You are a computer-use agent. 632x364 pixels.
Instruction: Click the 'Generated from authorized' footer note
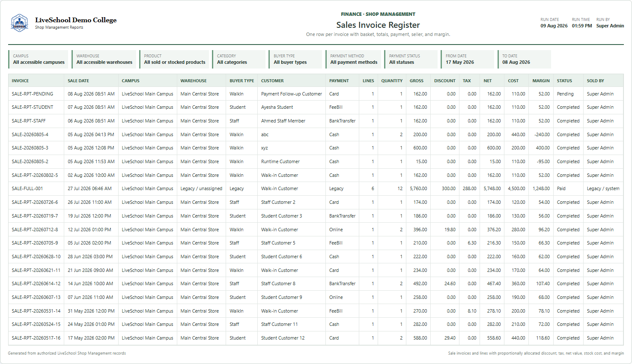pos(67,353)
